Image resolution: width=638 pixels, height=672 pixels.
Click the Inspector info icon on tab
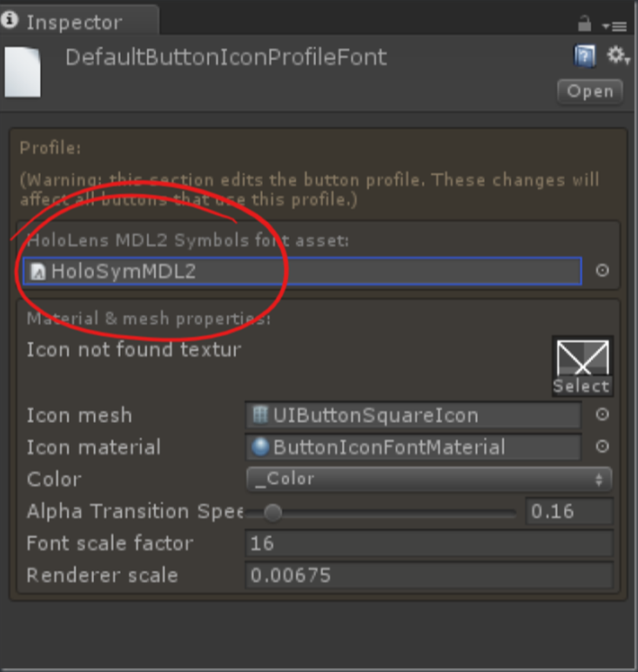[x=10, y=20]
